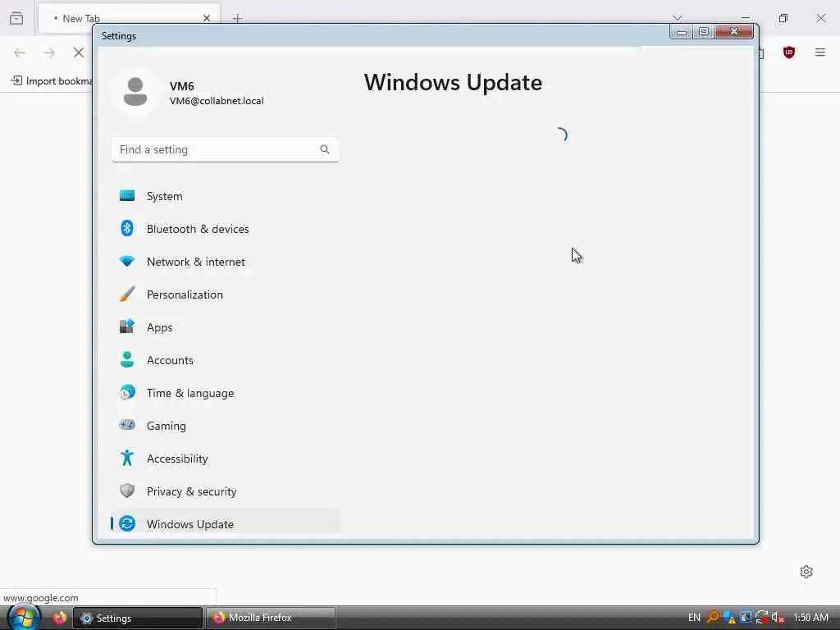840x630 pixels.
Task: Open Accessibility figure icon
Action: (127, 458)
